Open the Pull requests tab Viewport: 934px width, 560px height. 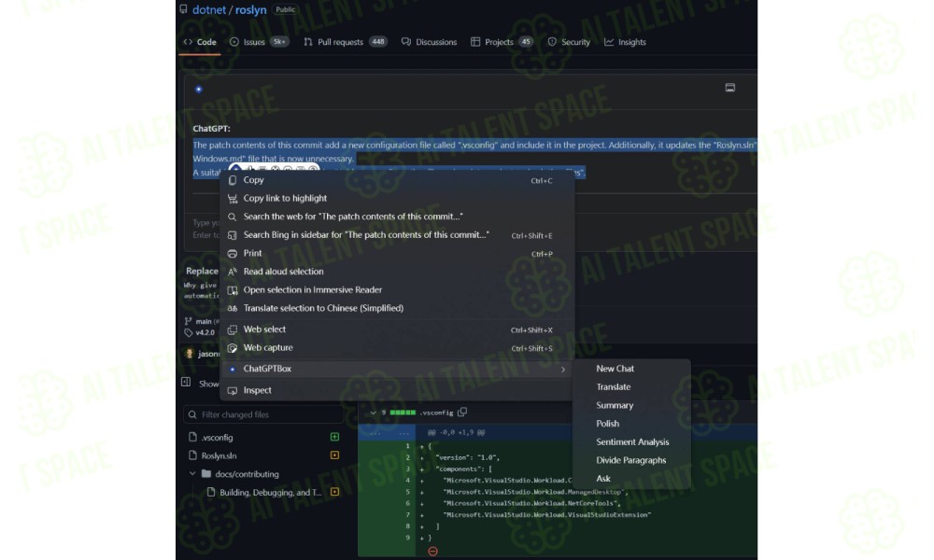(x=346, y=42)
